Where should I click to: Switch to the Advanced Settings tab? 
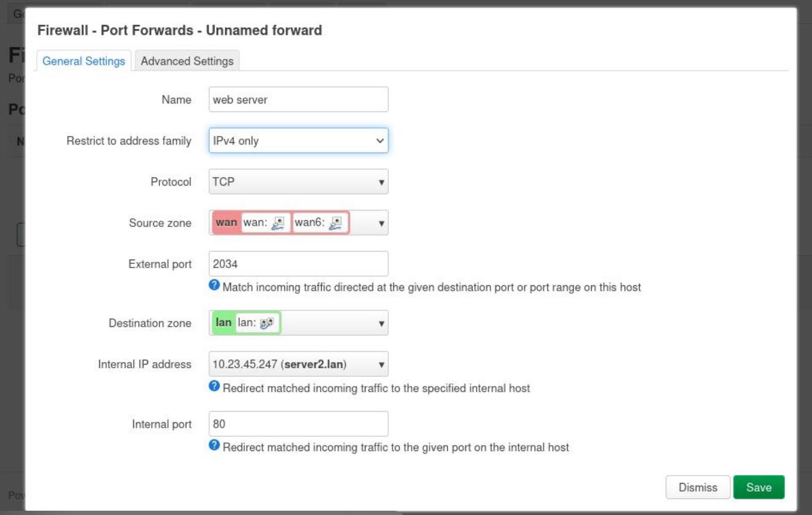click(x=187, y=61)
